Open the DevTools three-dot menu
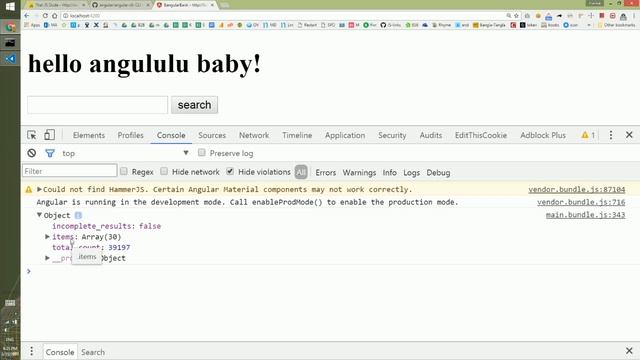The height and width of the screenshot is (360, 640). tap(611, 135)
